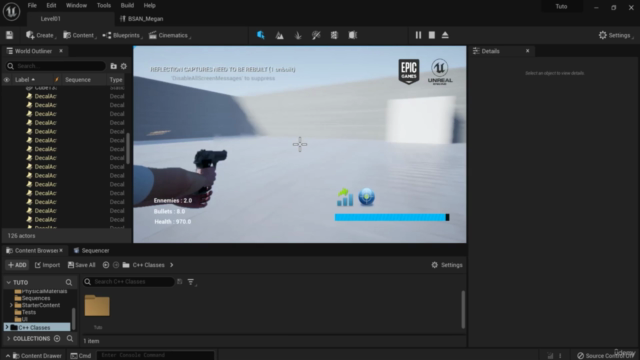Viewport: 640px width, 360px height.
Task: Activate the Select mode icon in the toolbar
Action: click(x=260, y=35)
